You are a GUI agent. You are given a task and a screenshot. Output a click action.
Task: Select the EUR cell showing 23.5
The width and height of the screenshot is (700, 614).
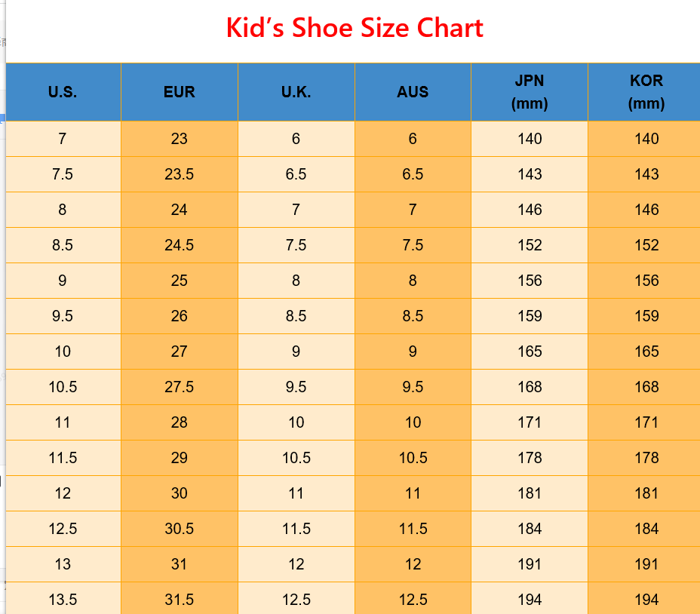pos(179,174)
